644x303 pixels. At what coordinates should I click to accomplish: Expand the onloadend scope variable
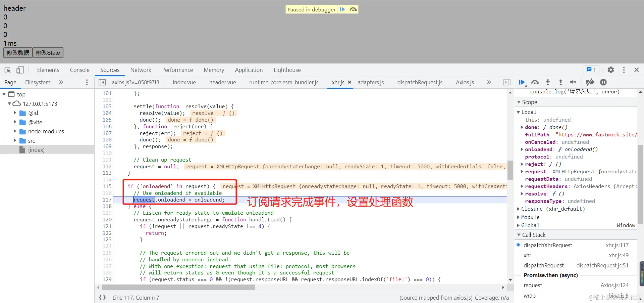point(522,149)
